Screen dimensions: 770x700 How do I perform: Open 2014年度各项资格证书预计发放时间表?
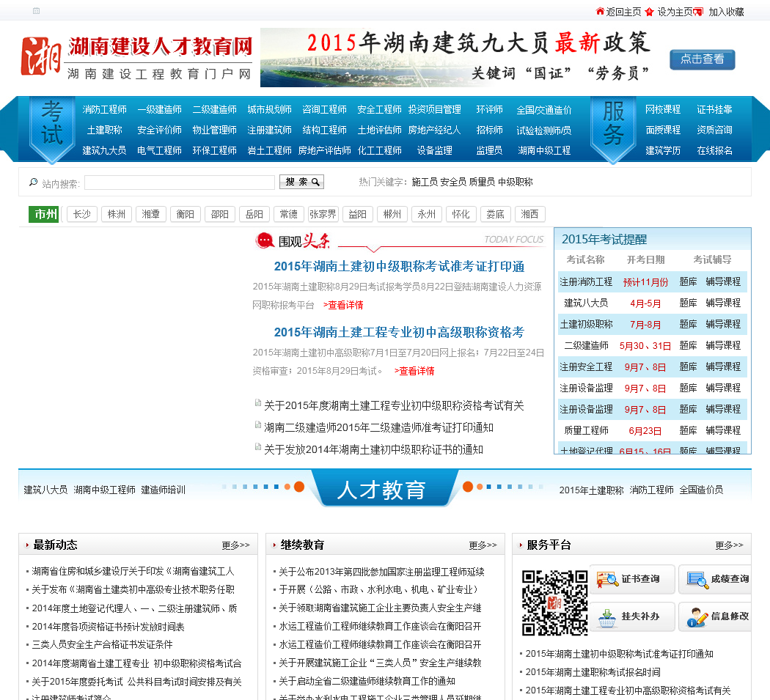tap(108, 627)
